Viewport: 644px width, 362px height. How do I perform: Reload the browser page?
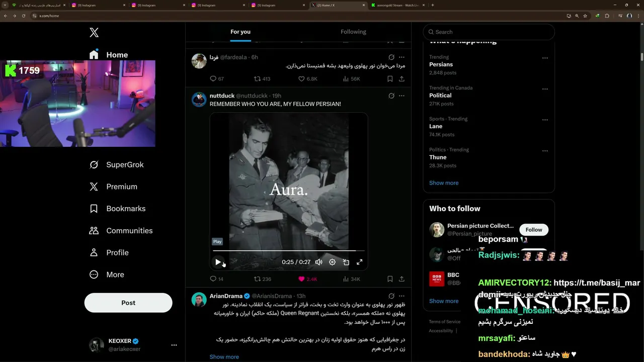[23, 16]
